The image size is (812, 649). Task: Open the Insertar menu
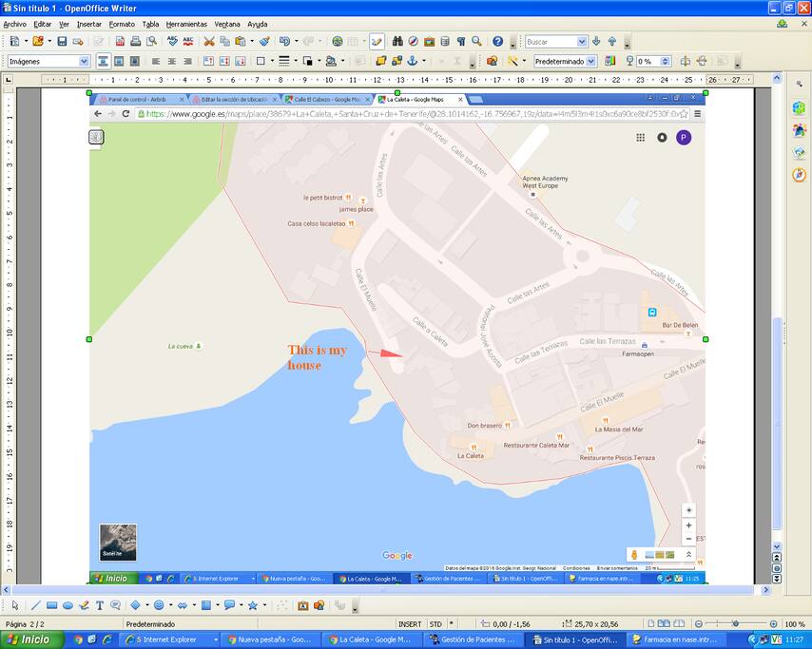pyautogui.click(x=89, y=25)
